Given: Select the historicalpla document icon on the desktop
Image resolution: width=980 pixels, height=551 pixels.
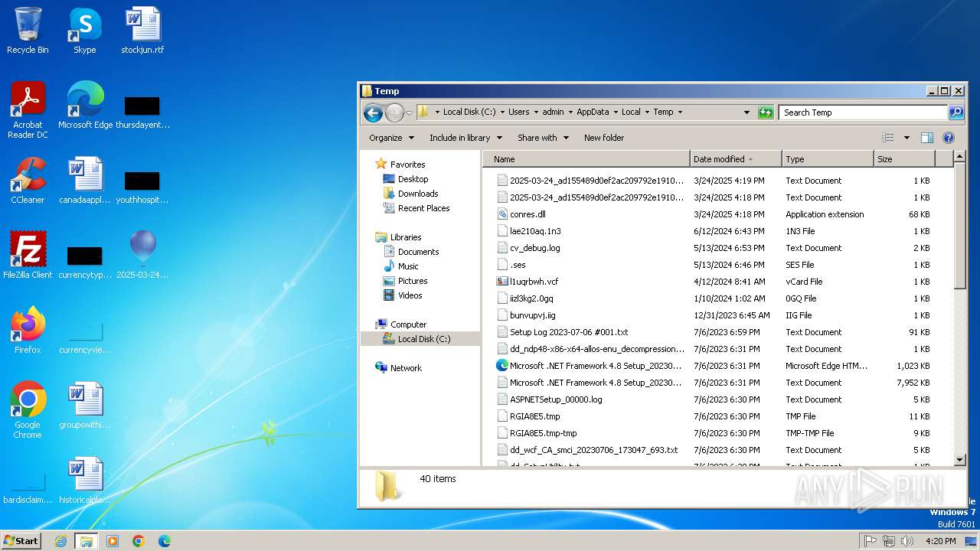Looking at the screenshot, I should pos(85,481).
